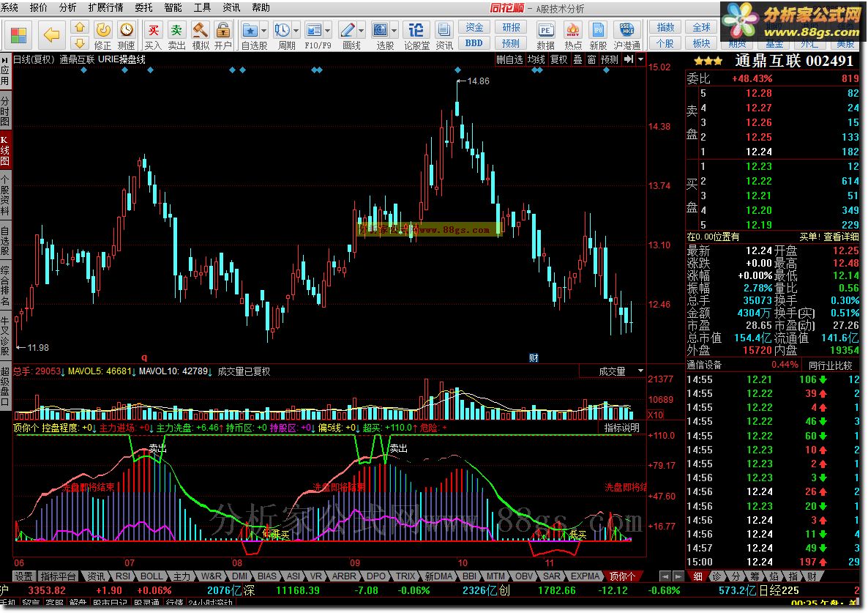This screenshot has height=613, width=868.
Task: Switch to the RSI indicator tab
Action: point(123,576)
